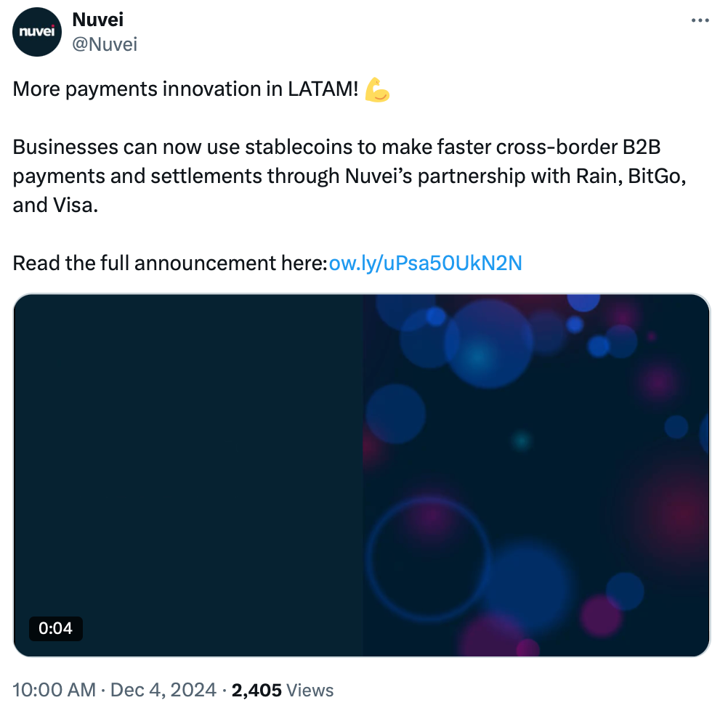Click the @Nuvei handle

point(105,44)
